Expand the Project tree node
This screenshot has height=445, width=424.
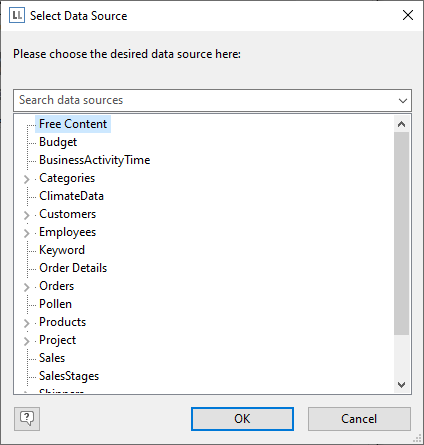tap(27, 341)
